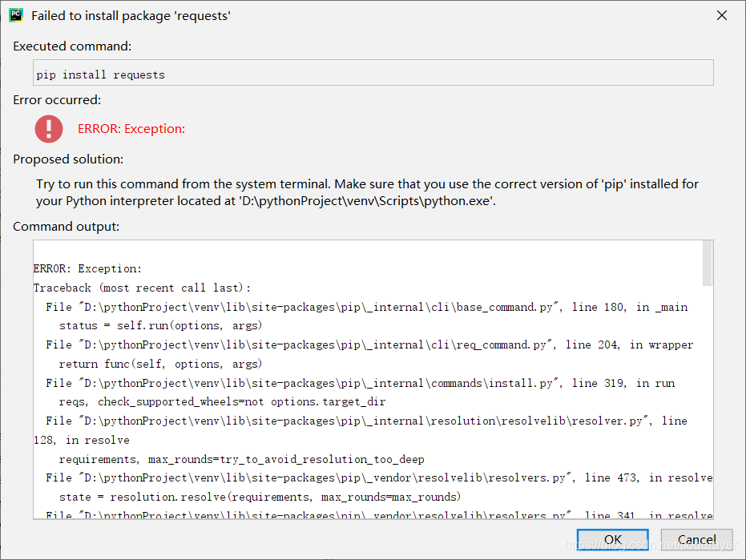Click the req_command.py traceback line

pos(361,344)
